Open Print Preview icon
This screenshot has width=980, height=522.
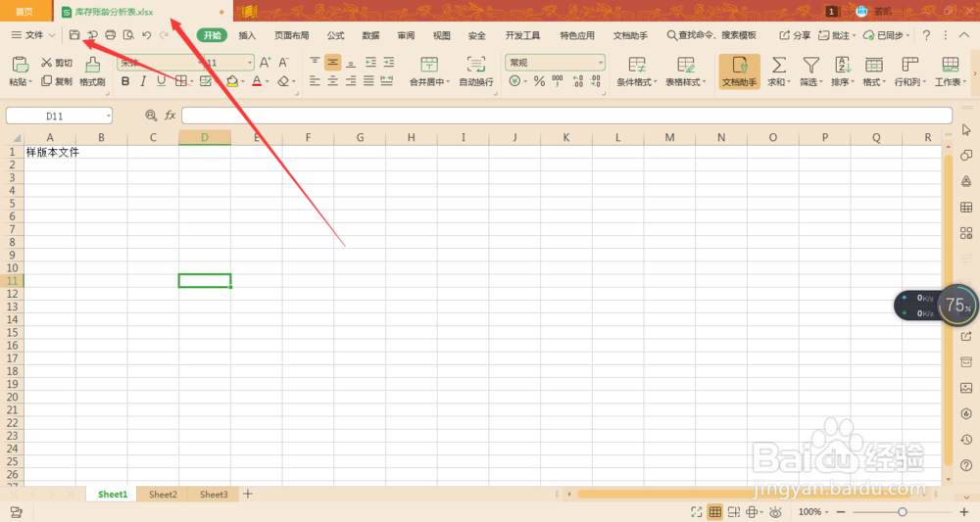coord(128,35)
